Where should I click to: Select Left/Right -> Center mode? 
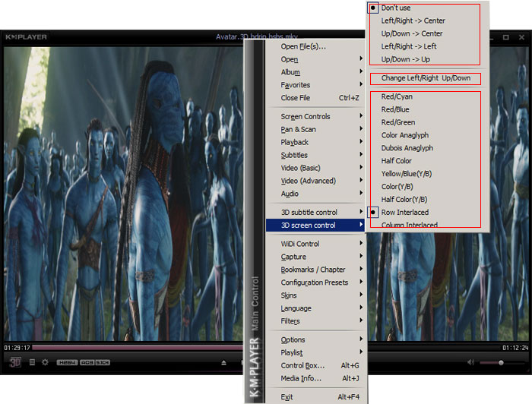[429, 21]
